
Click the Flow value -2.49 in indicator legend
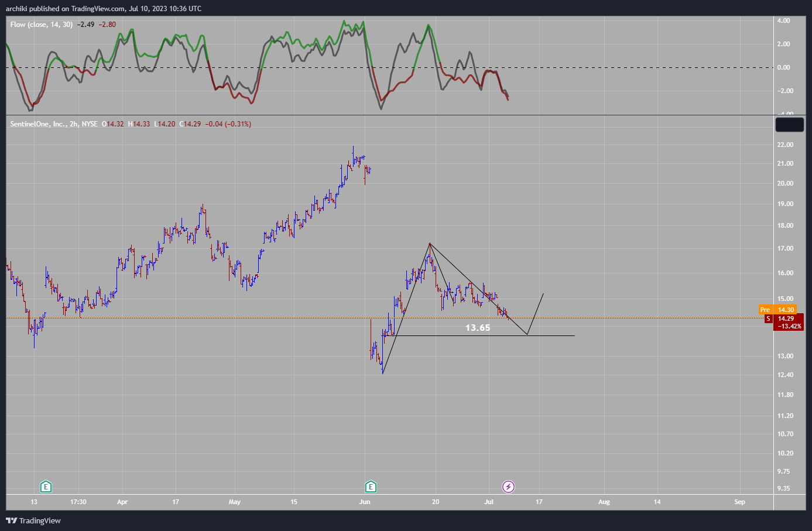click(x=86, y=25)
